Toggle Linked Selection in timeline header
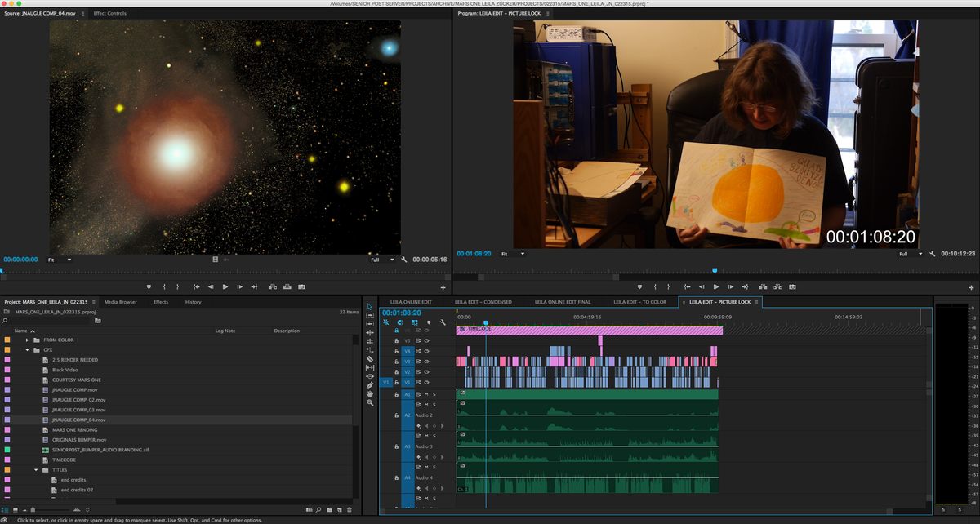 pos(414,322)
